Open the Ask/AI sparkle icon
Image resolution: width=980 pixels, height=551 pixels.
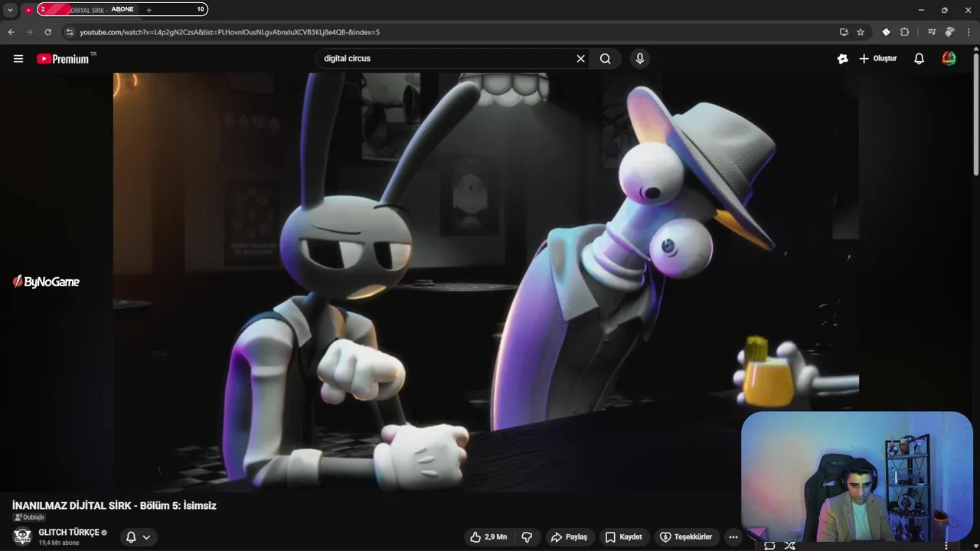[x=843, y=59]
